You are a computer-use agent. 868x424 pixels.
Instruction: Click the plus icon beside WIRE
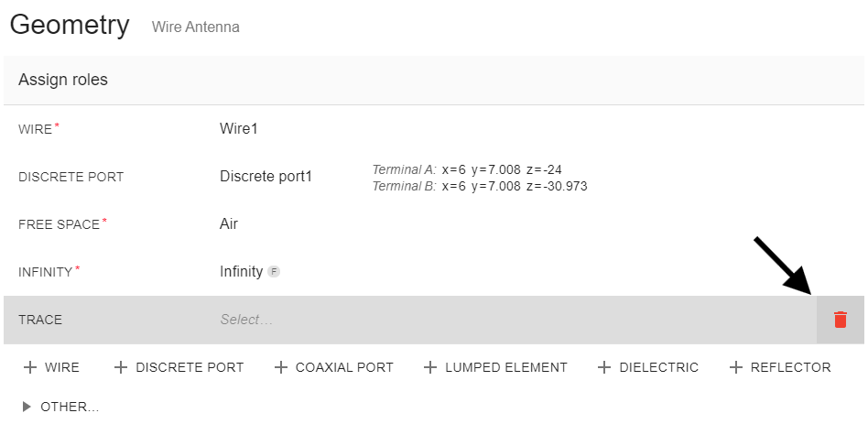pyautogui.click(x=30, y=367)
